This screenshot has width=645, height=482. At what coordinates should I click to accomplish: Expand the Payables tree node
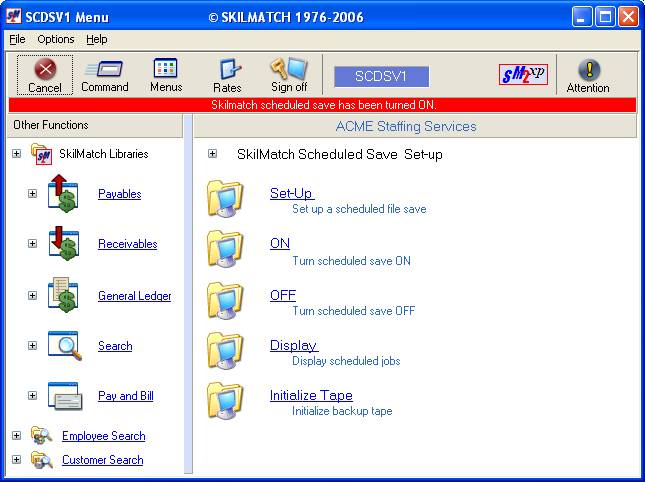(32, 193)
